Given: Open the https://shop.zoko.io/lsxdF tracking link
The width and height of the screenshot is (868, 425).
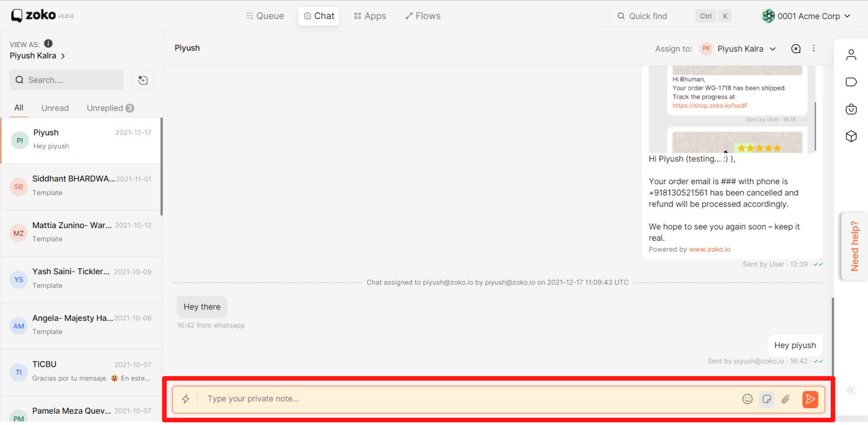Looking at the screenshot, I should 710,106.
